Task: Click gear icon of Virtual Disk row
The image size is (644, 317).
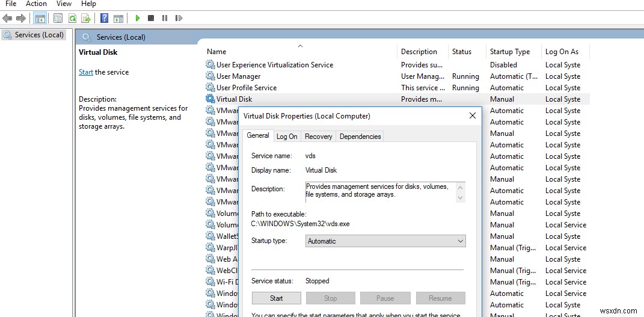Action: click(210, 99)
